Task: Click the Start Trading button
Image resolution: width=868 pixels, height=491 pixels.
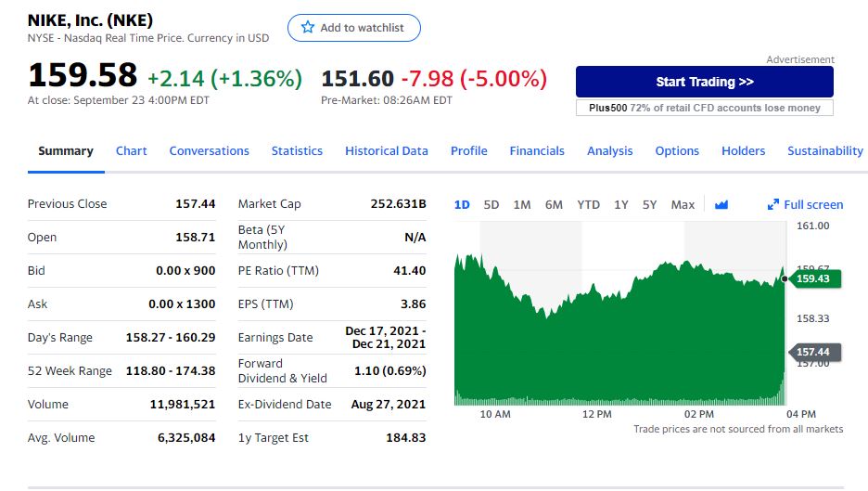Action: tap(704, 82)
